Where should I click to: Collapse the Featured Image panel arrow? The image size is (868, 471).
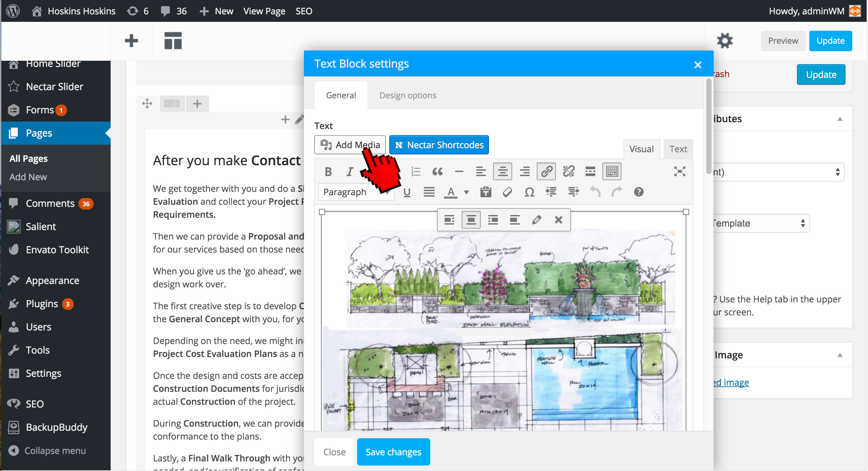coord(840,355)
